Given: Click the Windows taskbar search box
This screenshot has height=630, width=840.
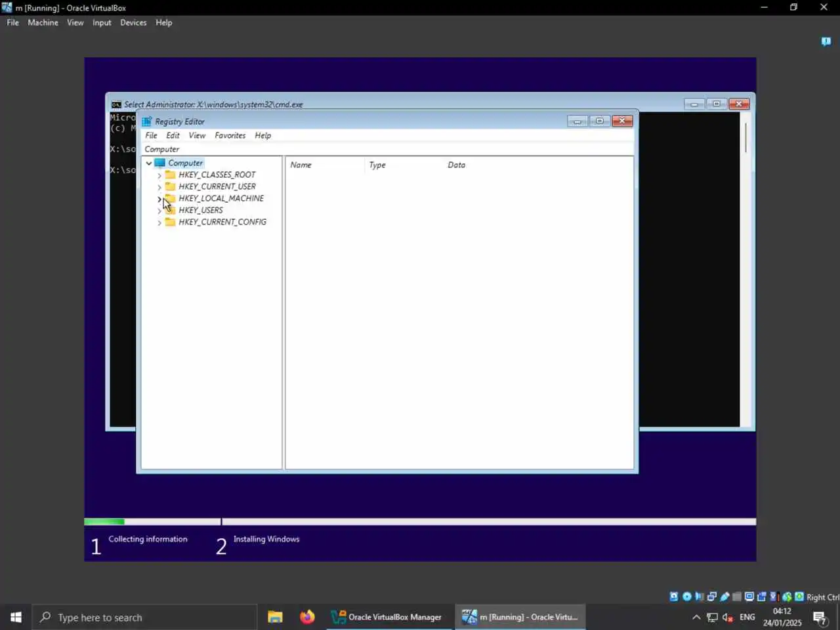Looking at the screenshot, I should tap(144, 617).
